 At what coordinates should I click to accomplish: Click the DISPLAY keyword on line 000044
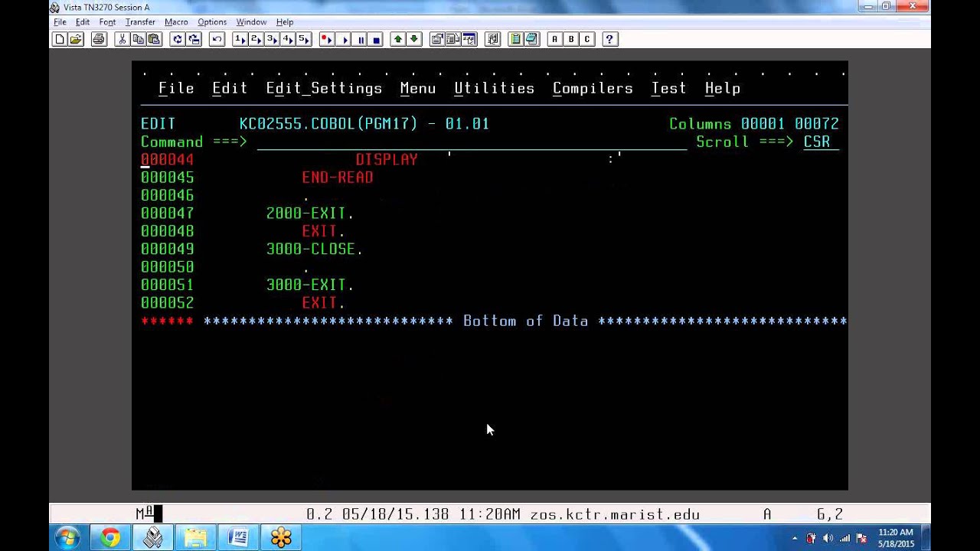(387, 160)
